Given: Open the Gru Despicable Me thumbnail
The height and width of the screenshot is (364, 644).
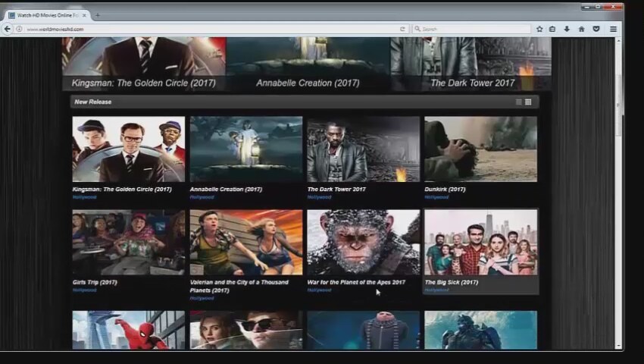Looking at the screenshot, I should (x=364, y=330).
